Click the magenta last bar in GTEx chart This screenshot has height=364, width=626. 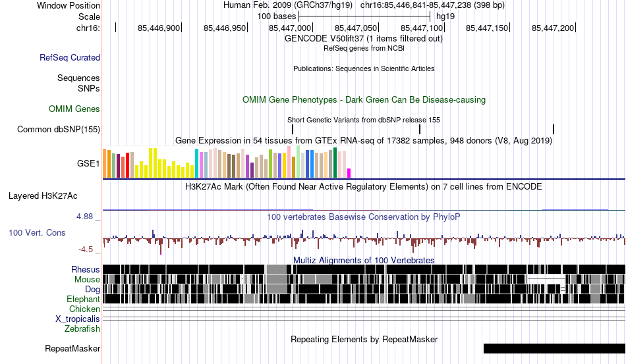pyautogui.click(x=349, y=173)
